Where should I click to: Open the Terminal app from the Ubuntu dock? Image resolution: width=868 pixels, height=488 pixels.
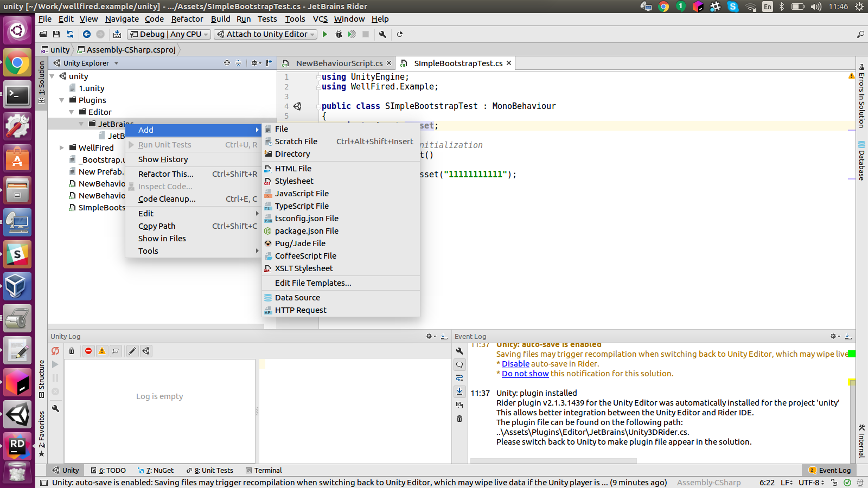pos(17,95)
